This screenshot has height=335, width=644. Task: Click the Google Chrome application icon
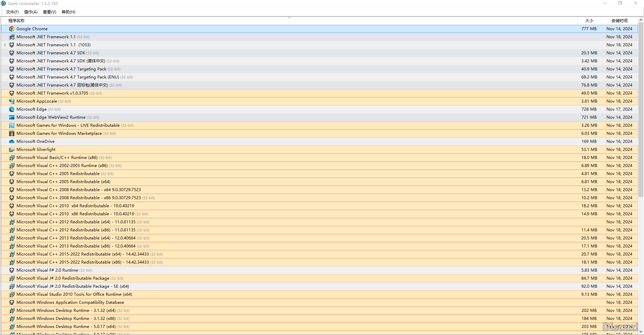coord(12,29)
